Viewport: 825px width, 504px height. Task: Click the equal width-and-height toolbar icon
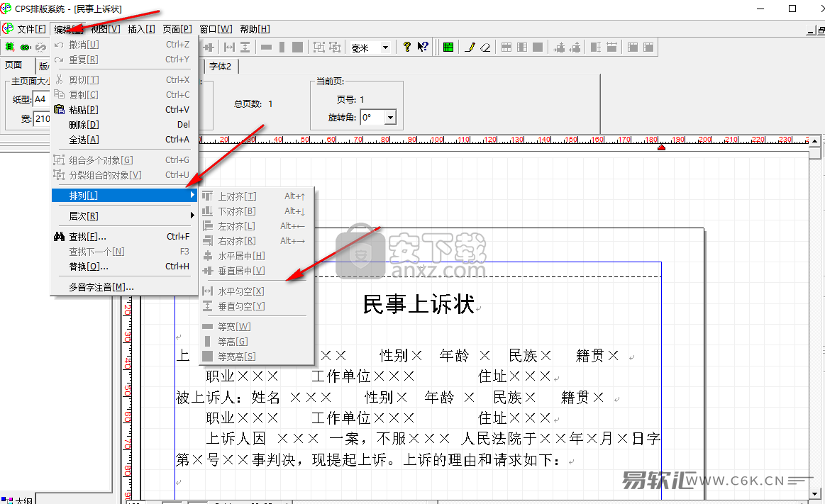[297, 47]
